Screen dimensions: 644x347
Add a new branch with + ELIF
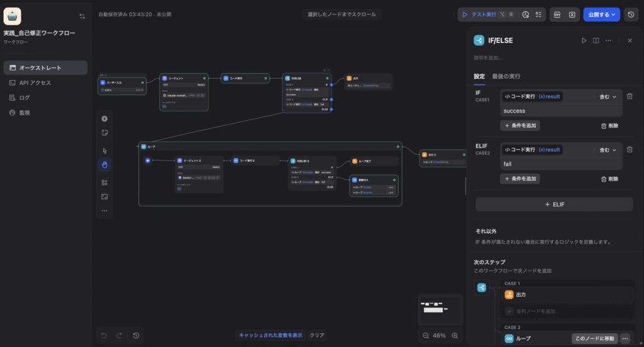(x=554, y=204)
